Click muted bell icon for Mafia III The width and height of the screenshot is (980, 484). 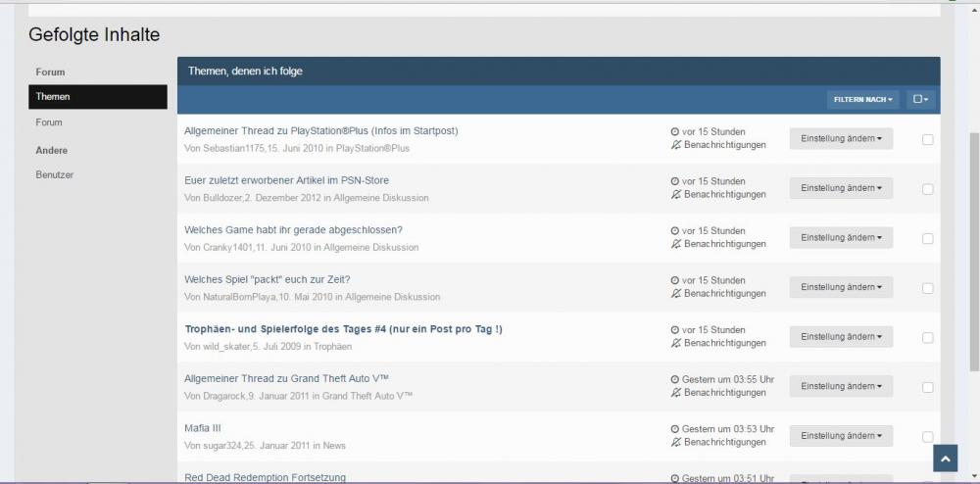[x=675, y=443]
